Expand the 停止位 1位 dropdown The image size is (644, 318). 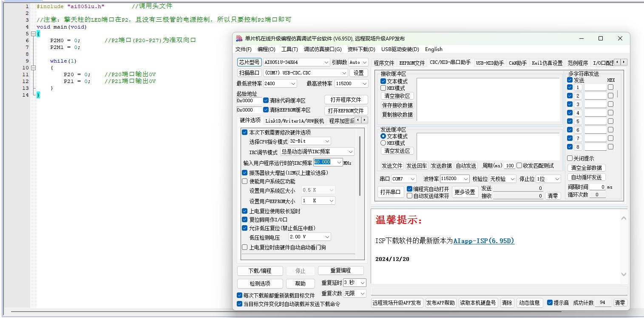coord(557,179)
